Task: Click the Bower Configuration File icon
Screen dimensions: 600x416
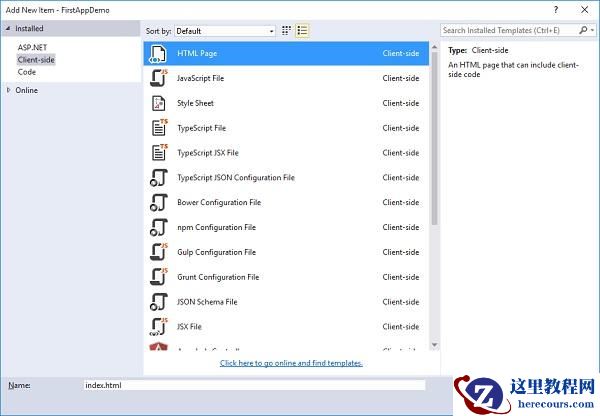Action: (158, 202)
